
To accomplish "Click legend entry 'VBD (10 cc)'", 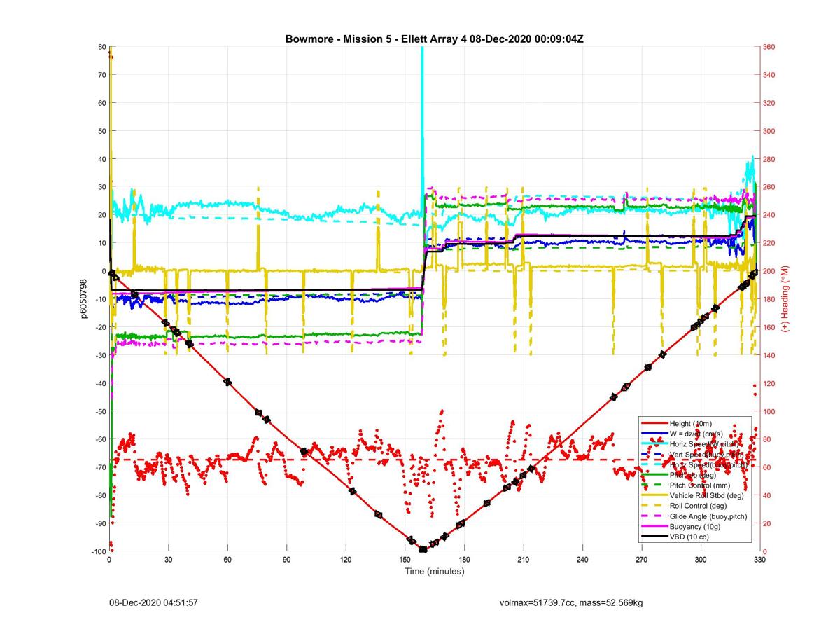I will [689, 537].
